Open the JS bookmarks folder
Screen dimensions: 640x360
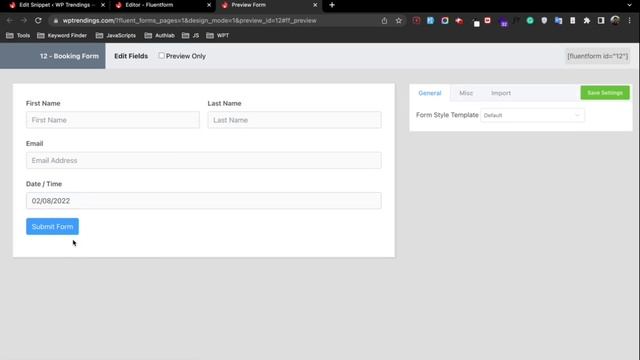pos(191,36)
